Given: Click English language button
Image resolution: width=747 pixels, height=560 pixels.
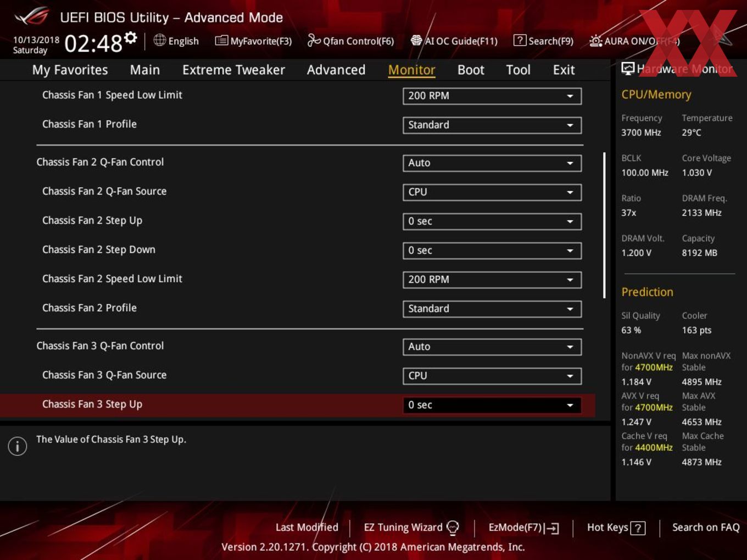Looking at the screenshot, I should pyautogui.click(x=183, y=41).
